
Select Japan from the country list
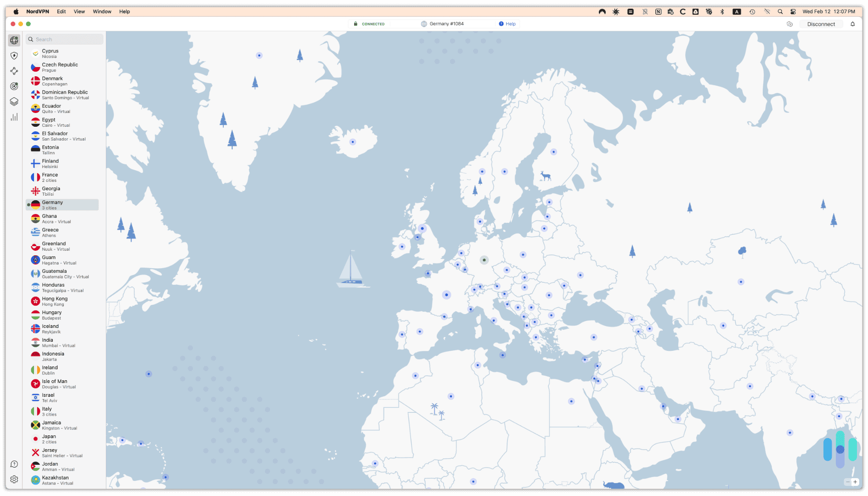[62, 439]
